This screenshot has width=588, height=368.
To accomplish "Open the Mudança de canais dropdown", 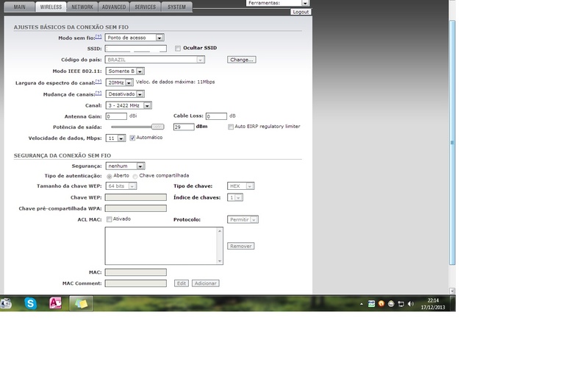I will click(125, 94).
